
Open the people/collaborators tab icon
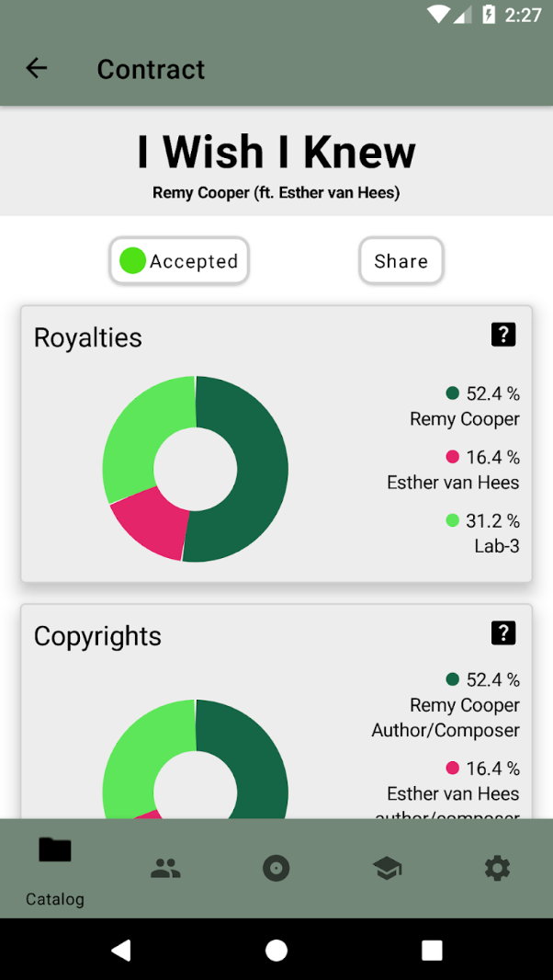165,869
